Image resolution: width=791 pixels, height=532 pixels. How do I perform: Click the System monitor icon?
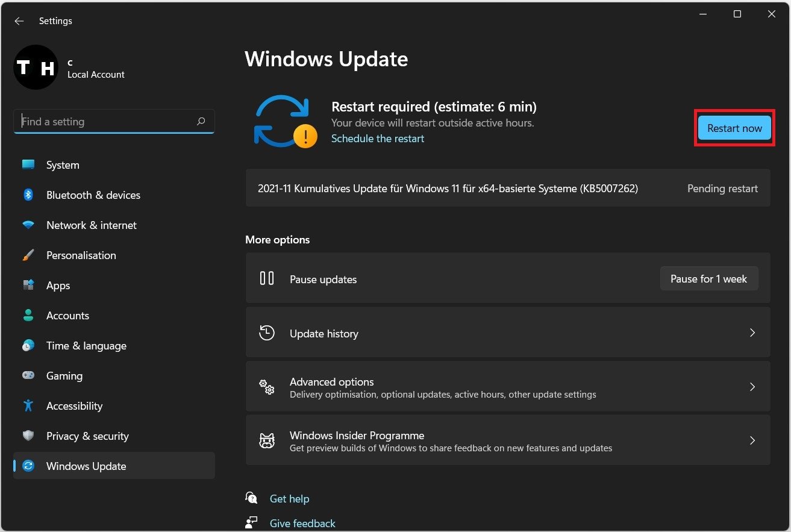(28, 164)
